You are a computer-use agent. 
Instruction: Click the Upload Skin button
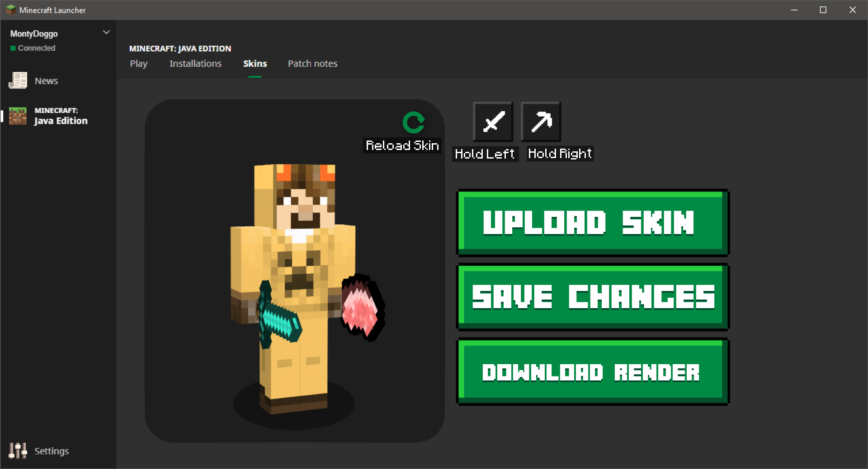click(x=593, y=222)
